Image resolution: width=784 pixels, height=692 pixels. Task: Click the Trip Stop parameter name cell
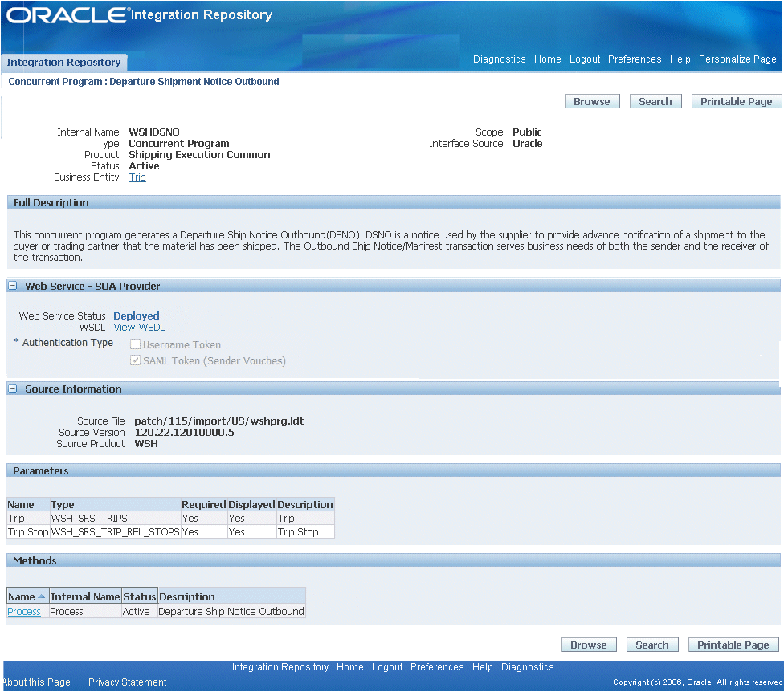click(x=28, y=532)
